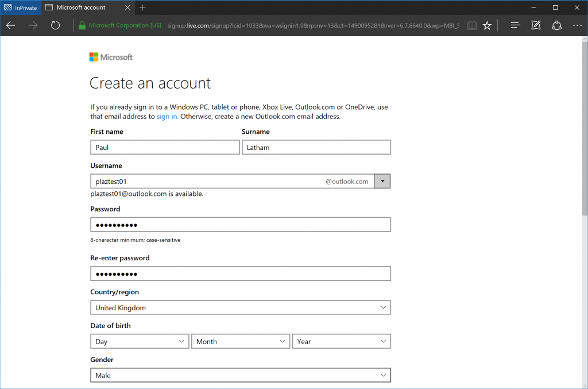
Task: Add page to favorites star icon
Action: 487,25
